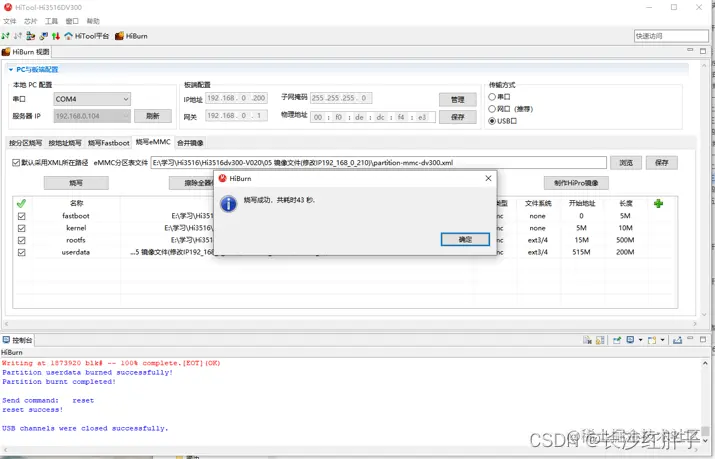The image size is (715, 459).
Task: Open dropdown arrow beside display console icon
Action: (640, 340)
